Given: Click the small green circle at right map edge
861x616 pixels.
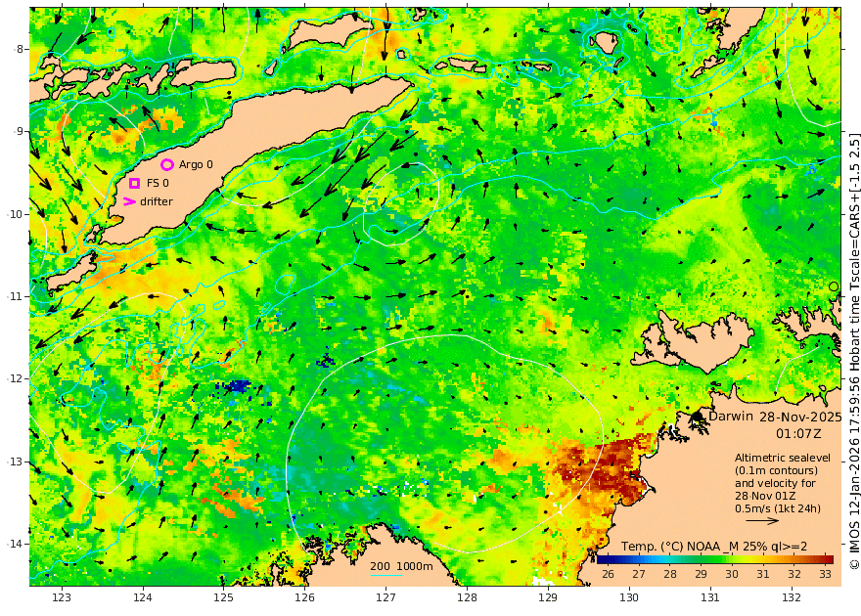Looking at the screenshot, I should [x=834, y=286].
